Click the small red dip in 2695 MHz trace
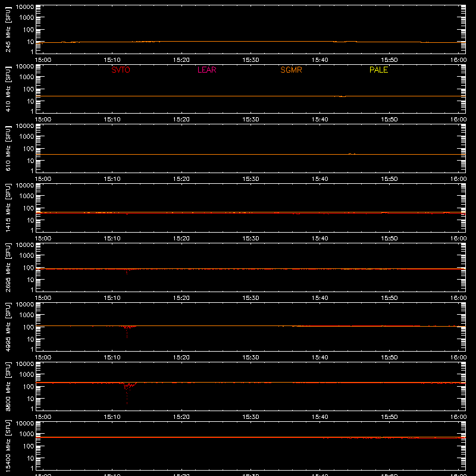476x476 pixels. click(x=127, y=271)
